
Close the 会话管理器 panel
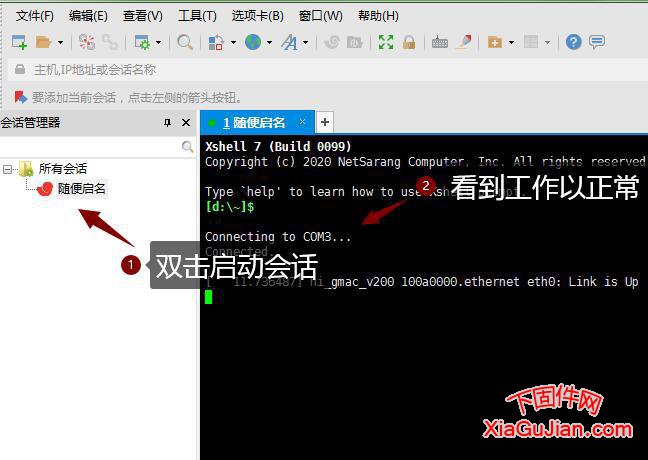(x=186, y=122)
